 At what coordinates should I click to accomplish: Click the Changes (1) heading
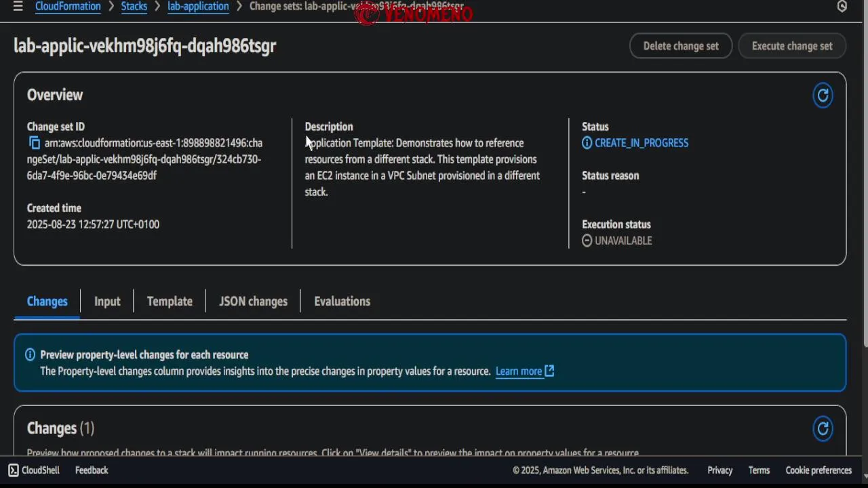(60, 428)
